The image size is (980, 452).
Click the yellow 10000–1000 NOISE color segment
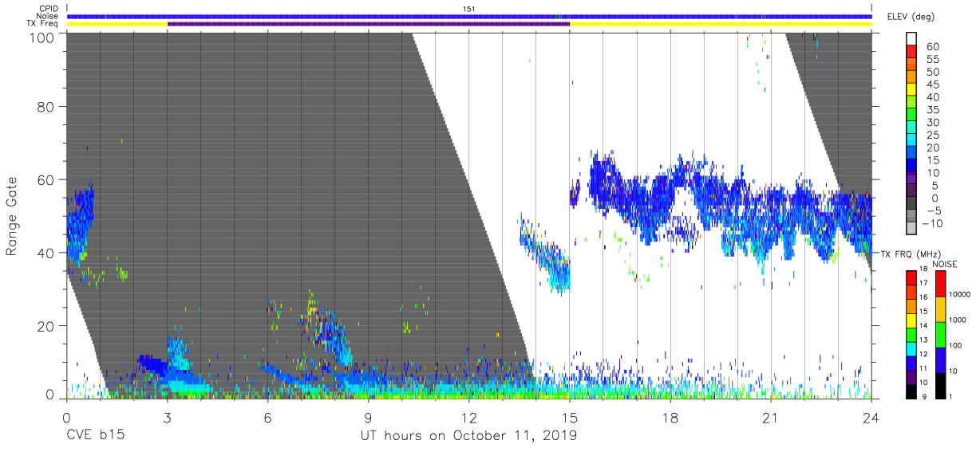[941, 309]
